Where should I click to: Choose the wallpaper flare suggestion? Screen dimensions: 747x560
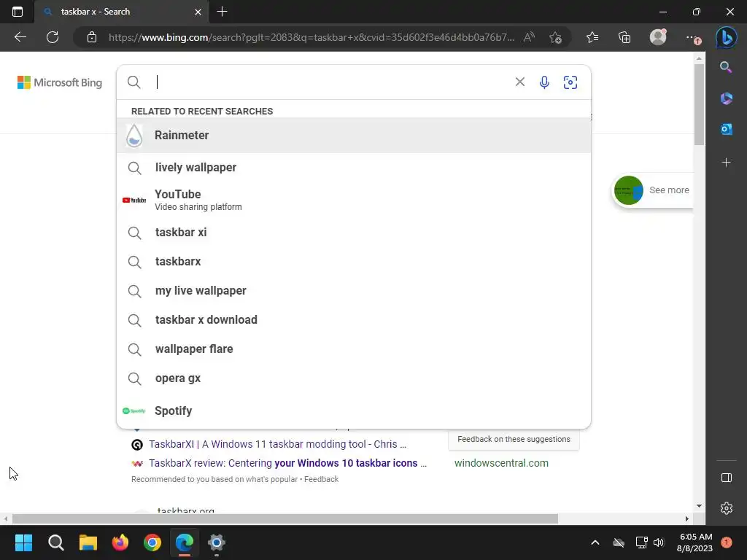(x=354, y=349)
